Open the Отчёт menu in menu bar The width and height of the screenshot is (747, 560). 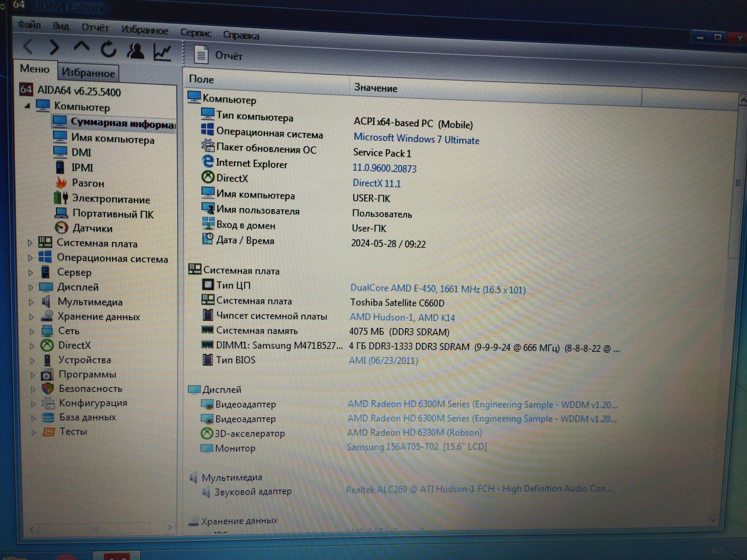click(95, 28)
